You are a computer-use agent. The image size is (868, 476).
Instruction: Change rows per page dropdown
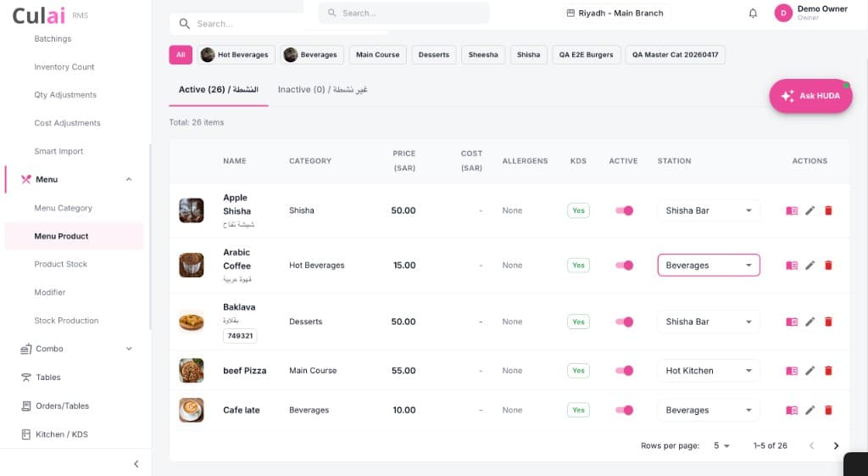[x=721, y=445]
